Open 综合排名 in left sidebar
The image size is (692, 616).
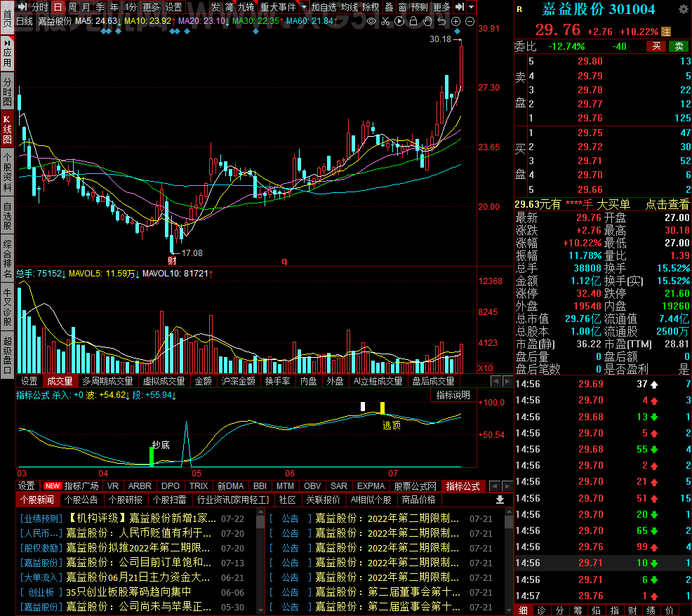pos(7,259)
